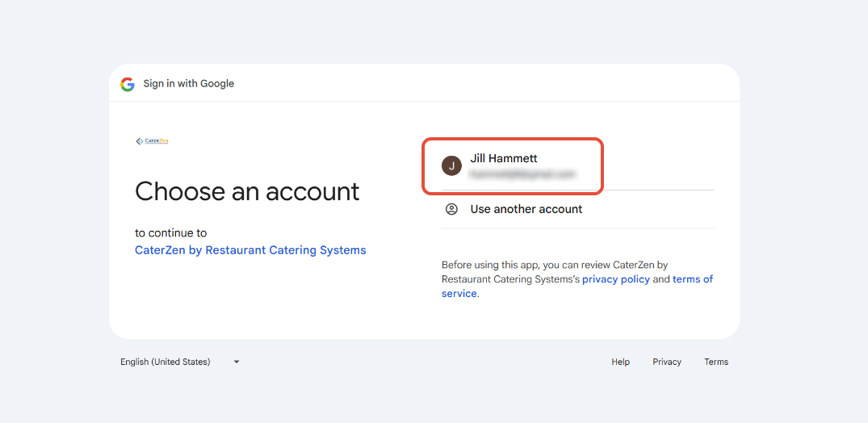Click the Google G logo

(x=128, y=84)
